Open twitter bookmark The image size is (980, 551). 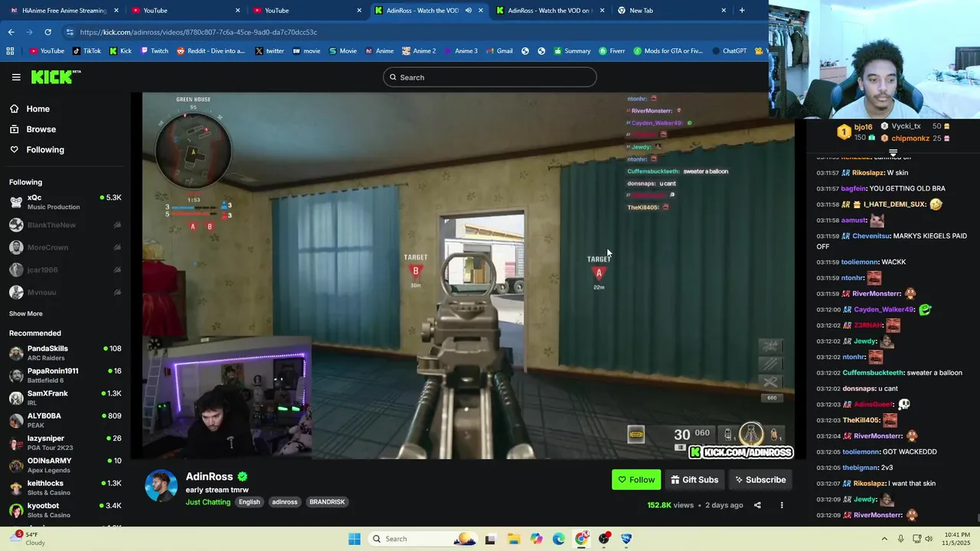click(269, 51)
